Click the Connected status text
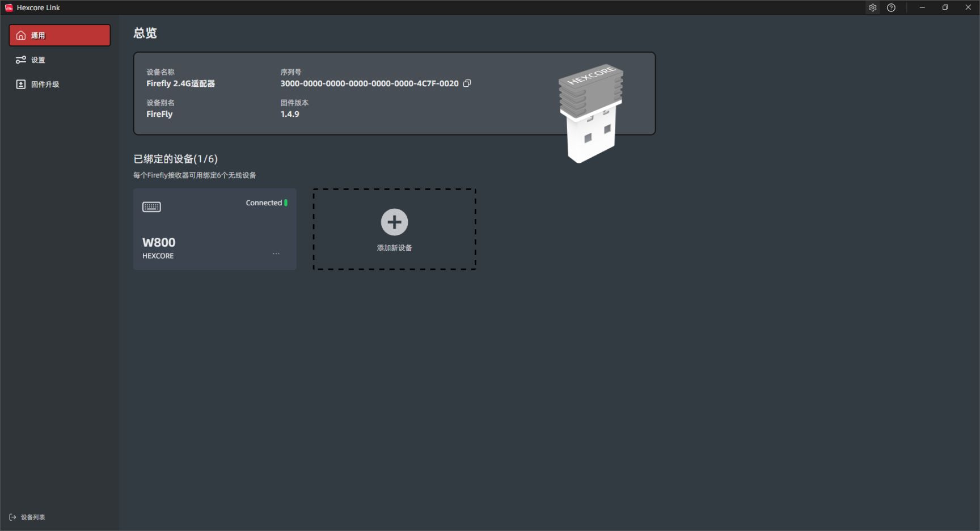Image resolution: width=980 pixels, height=531 pixels. (264, 203)
